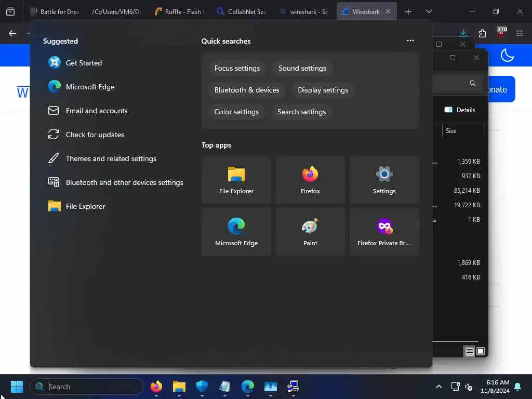The width and height of the screenshot is (532, 399).
Task: Click Microsoft Edge icon on taskbar
Action: click(248, 387)
